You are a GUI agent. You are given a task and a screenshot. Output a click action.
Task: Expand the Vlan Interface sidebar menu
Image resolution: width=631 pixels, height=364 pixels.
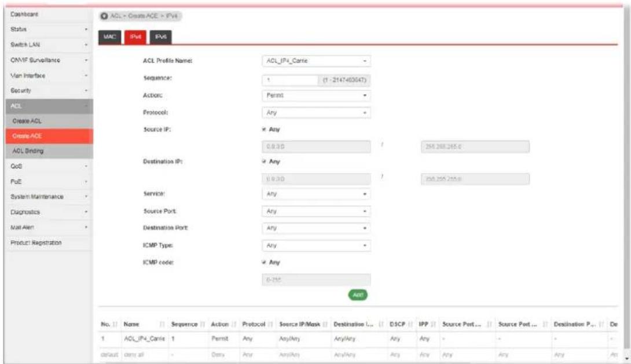click(49, 75)
